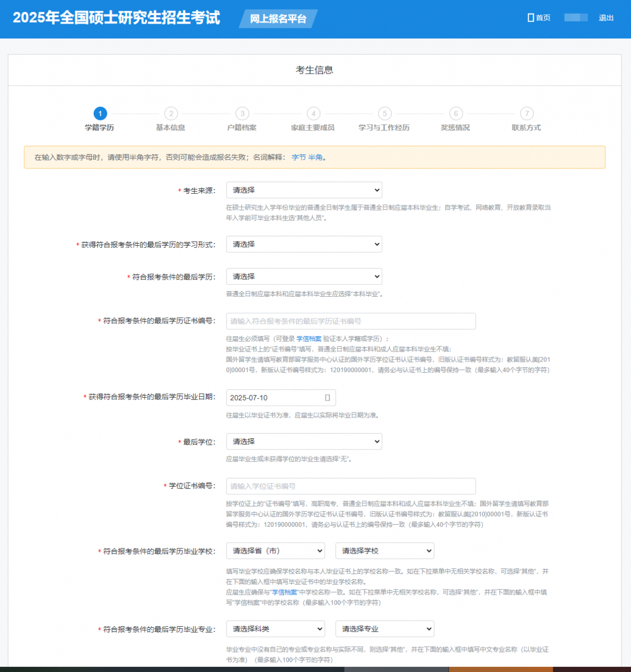Click step 4 circle 家庭主要成员
The width and height of the screenshot is (631, 672).
(x=313, y=114)
